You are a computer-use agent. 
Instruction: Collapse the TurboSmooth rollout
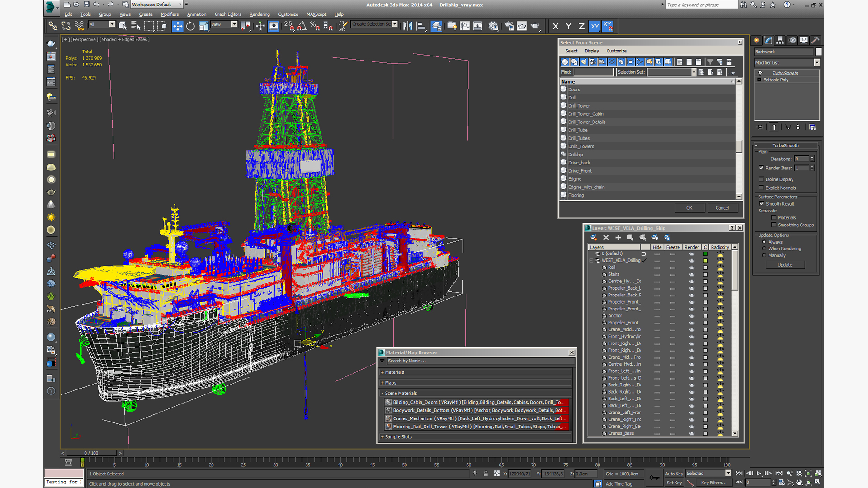[x=785, y=145]
